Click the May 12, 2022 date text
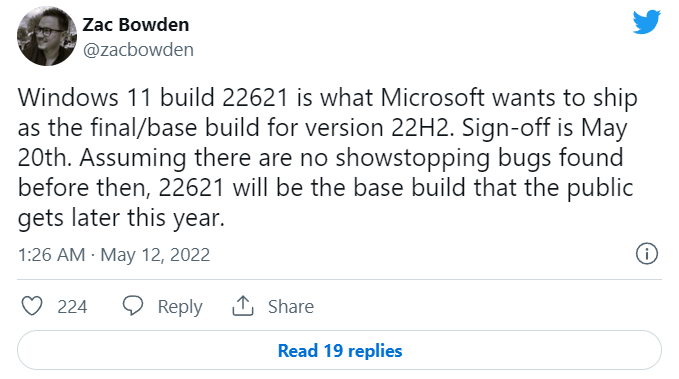The image size is (679, 379). tap(155, 255)
